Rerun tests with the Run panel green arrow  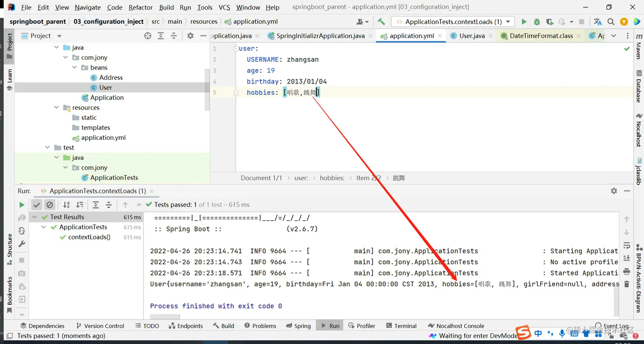tap(22, 205)
